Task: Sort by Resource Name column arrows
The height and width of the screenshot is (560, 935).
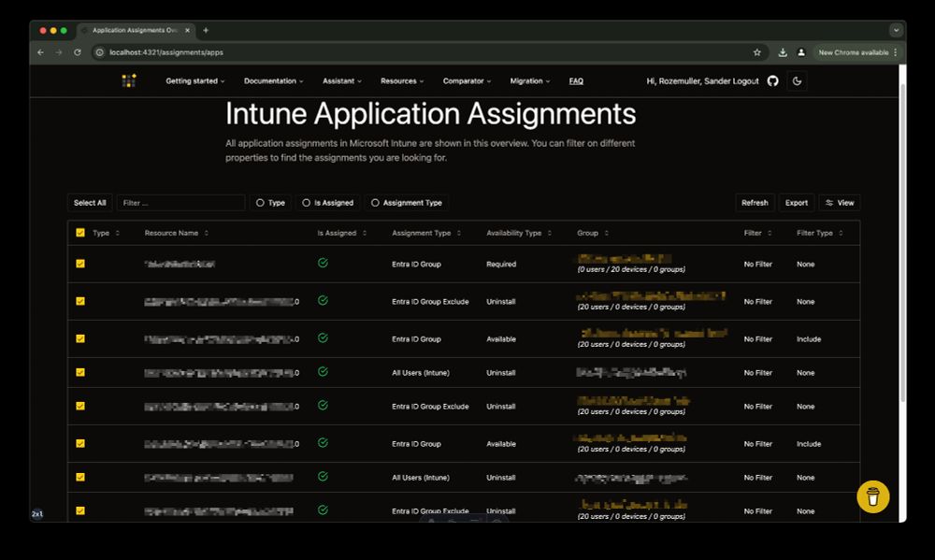Action: pos(207,233)
